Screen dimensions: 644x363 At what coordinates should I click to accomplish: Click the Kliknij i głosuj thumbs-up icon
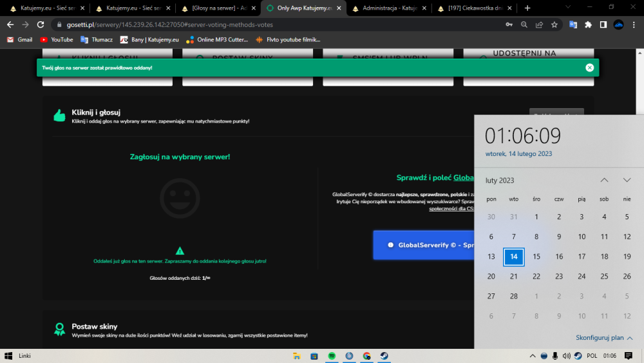pyautogui.click(x=59, y=115)
